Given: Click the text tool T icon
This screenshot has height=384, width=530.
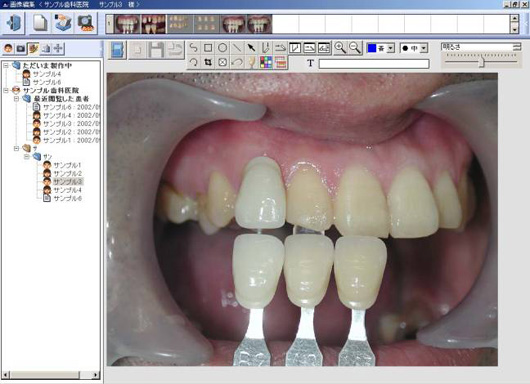Looking at the screenshot, I should (x=310, y=63).
